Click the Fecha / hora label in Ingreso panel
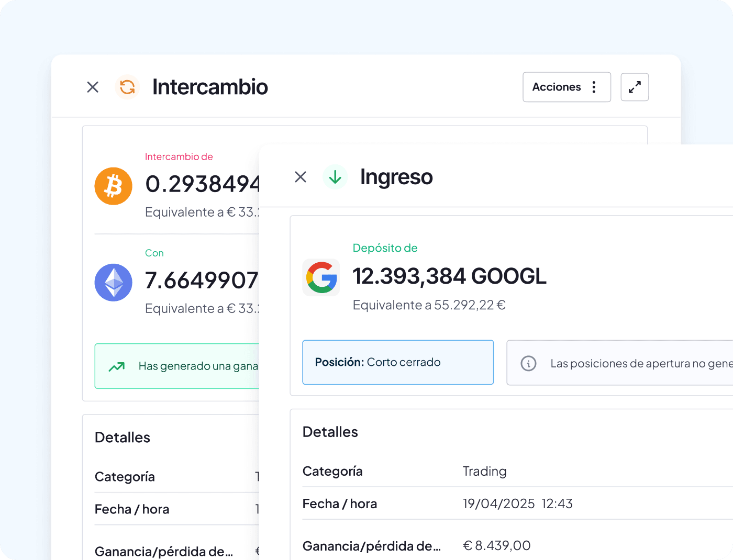 pos(340,504)
